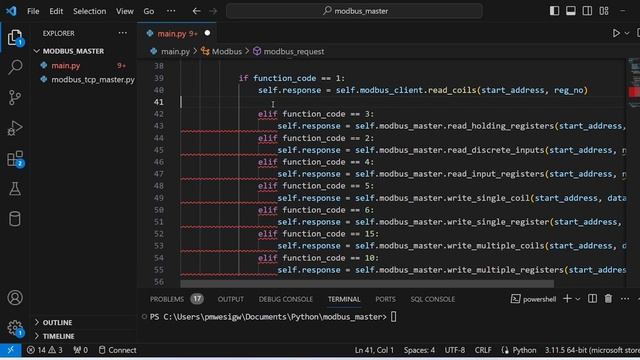
Task: Go forward with the right arrow
Action: [x=213, y=11]
